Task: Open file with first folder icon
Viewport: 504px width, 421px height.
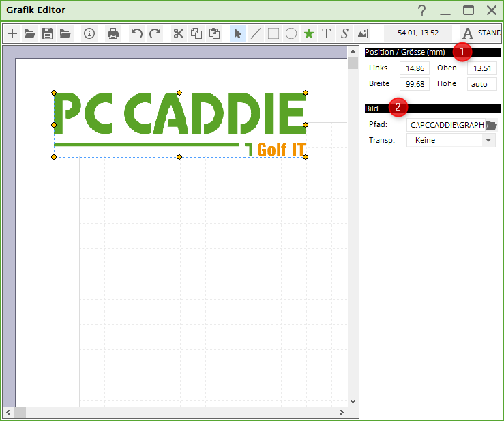Action: (x=30, y=33)
